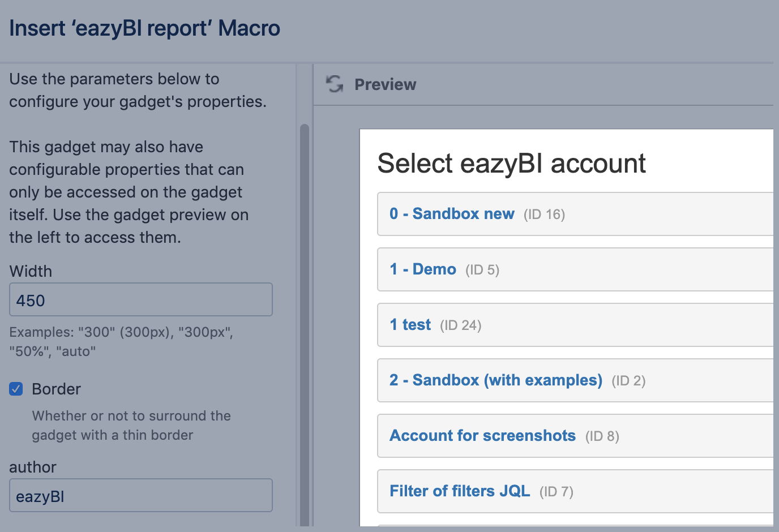Click the width Examples hint text
This screenshot has width=779, height=532.
pos(121,341)
